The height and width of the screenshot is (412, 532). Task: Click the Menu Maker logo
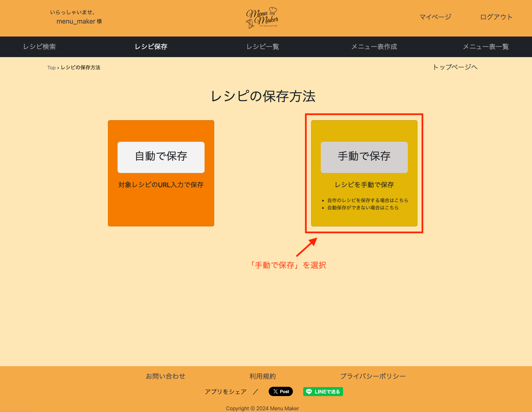point(262,18)
